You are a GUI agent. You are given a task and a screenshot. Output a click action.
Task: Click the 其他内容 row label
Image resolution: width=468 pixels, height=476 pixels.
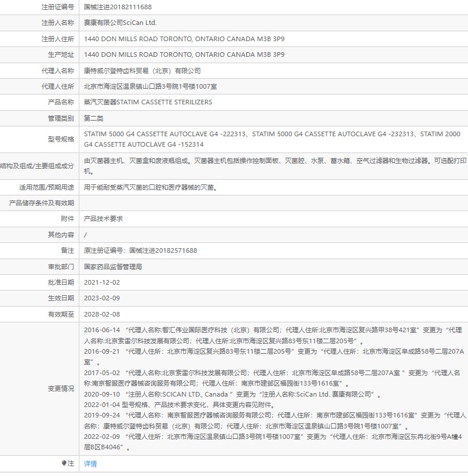coord(61,235)
